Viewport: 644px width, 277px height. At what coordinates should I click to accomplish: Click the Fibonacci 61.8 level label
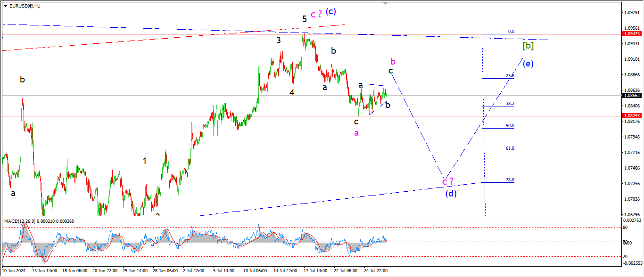(x=510, y=148)
